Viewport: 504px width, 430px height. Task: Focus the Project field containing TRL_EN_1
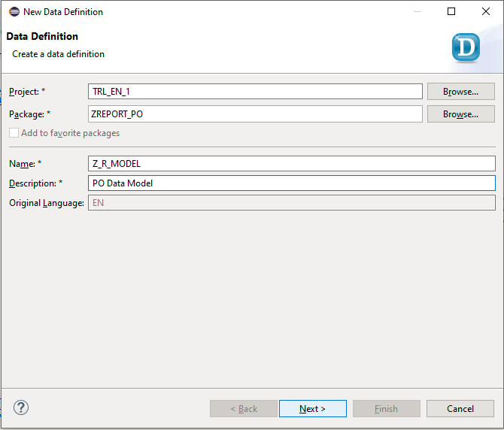coord(255,92)
